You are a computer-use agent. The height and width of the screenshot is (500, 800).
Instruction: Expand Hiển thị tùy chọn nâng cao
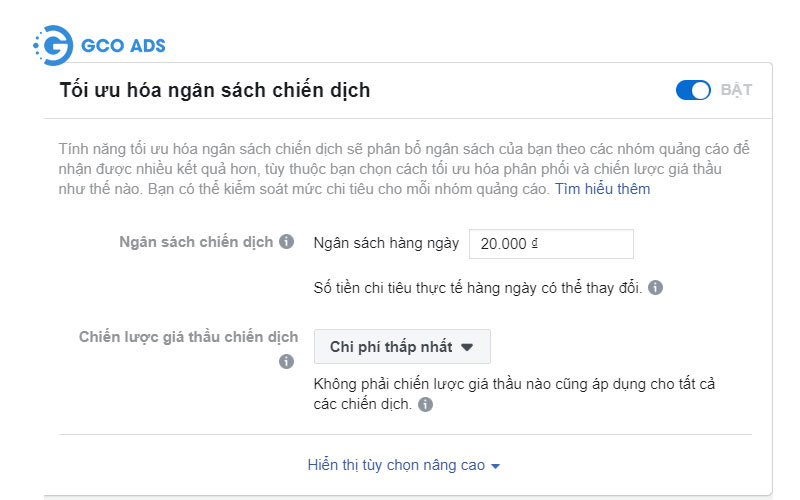396,465
